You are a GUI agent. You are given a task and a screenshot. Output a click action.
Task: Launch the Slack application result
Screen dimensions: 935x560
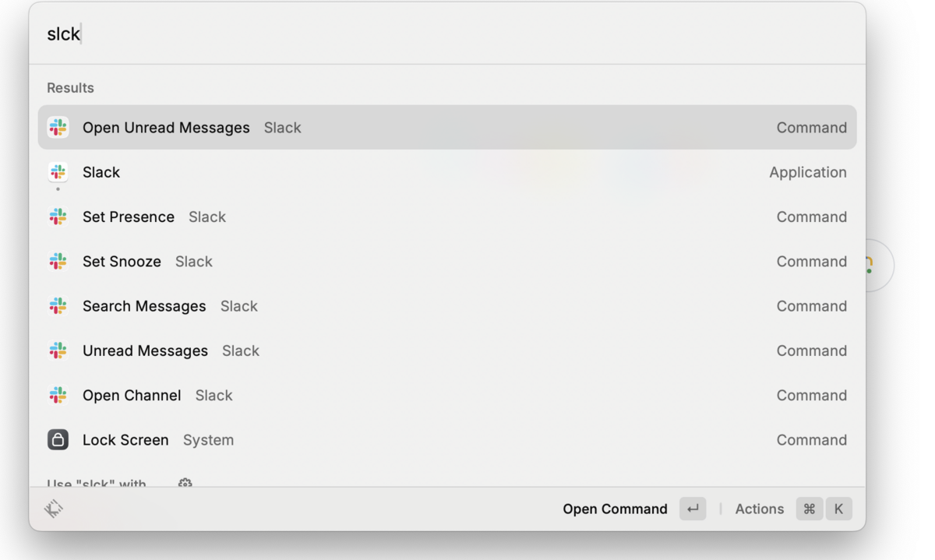click(447, 172)
